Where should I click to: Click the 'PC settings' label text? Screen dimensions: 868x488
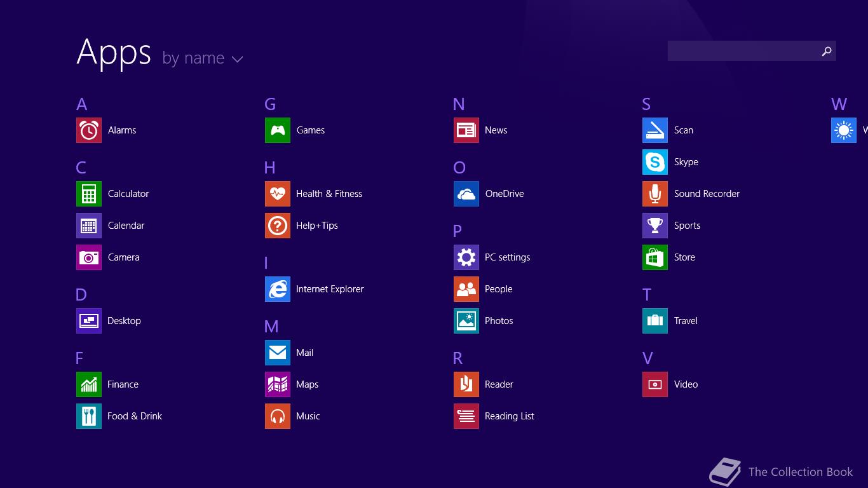coord(507,257)
